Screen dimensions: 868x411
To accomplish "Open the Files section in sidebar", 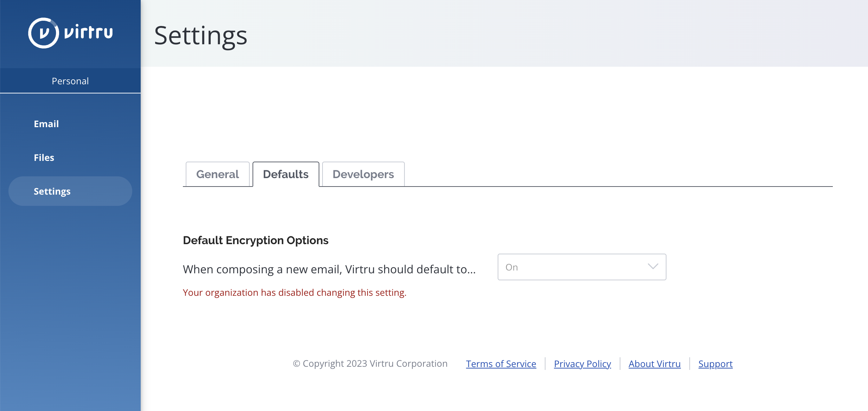I will coord(44,158).
